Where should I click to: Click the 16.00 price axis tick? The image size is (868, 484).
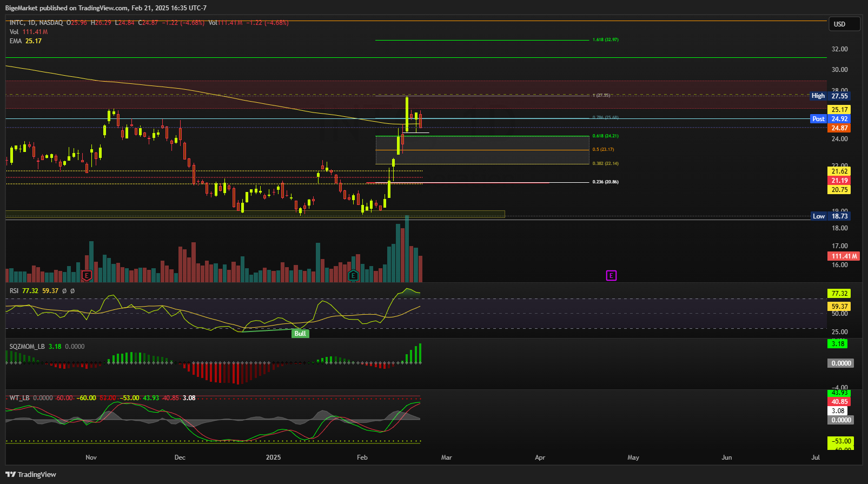coord(840,265)
